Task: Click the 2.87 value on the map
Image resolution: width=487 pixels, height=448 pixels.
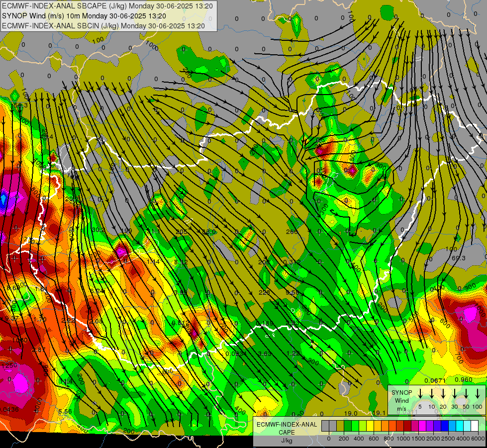Action: point(39,350)
